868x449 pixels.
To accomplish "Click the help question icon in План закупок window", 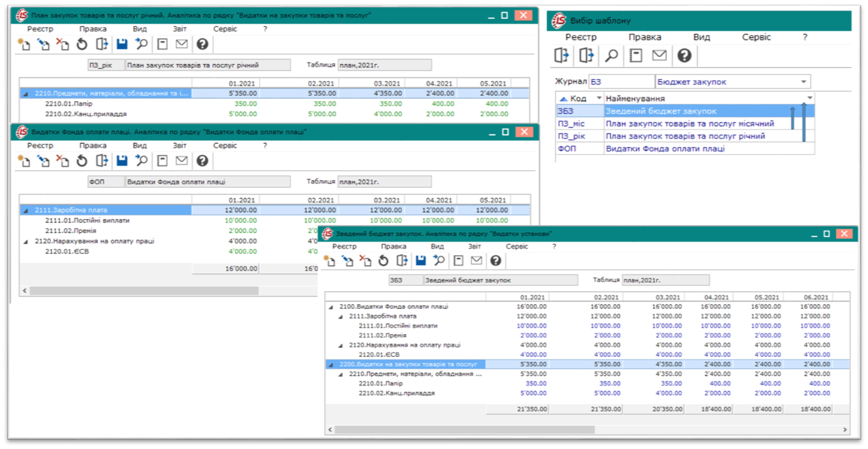I will [202, 44].
